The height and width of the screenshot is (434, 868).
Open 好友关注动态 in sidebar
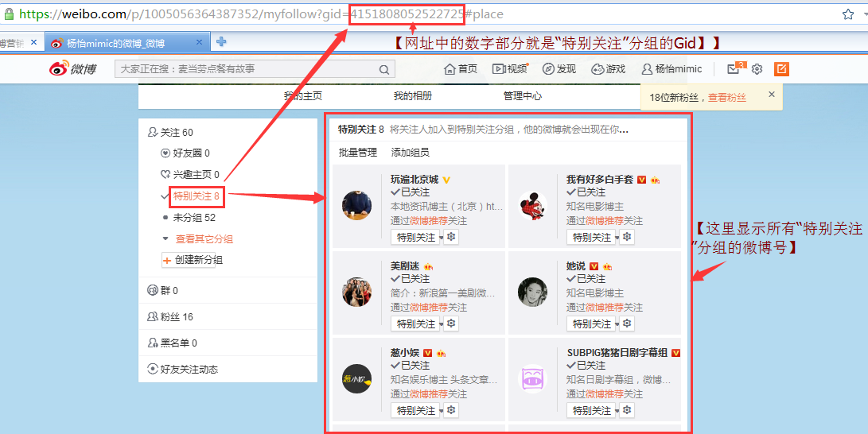[182, 370]
